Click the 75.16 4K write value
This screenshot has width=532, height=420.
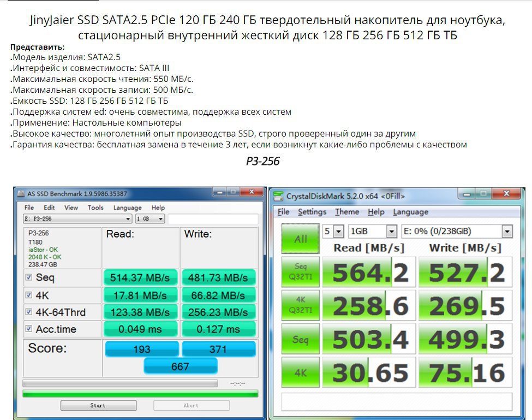pos(465,372)
